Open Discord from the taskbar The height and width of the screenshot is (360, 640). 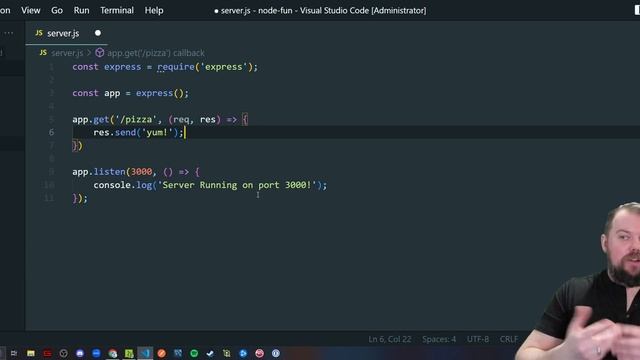click(x=80, y=353)
